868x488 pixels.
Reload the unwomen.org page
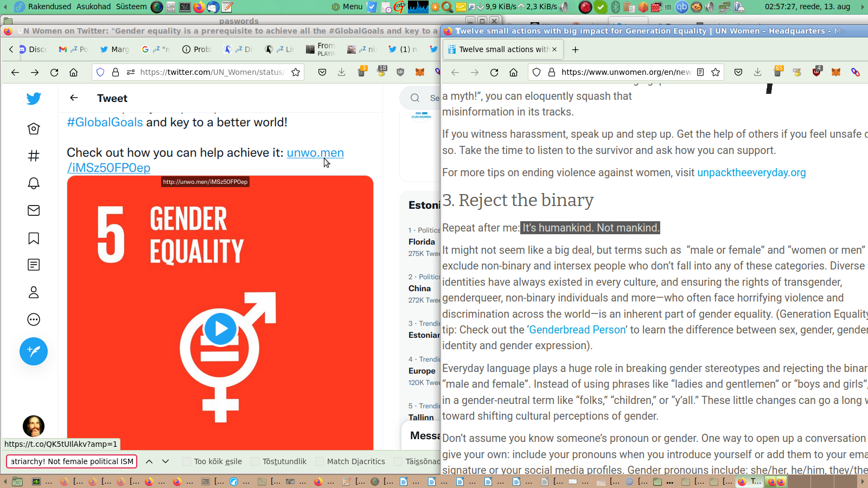click(x=494, y=72)
